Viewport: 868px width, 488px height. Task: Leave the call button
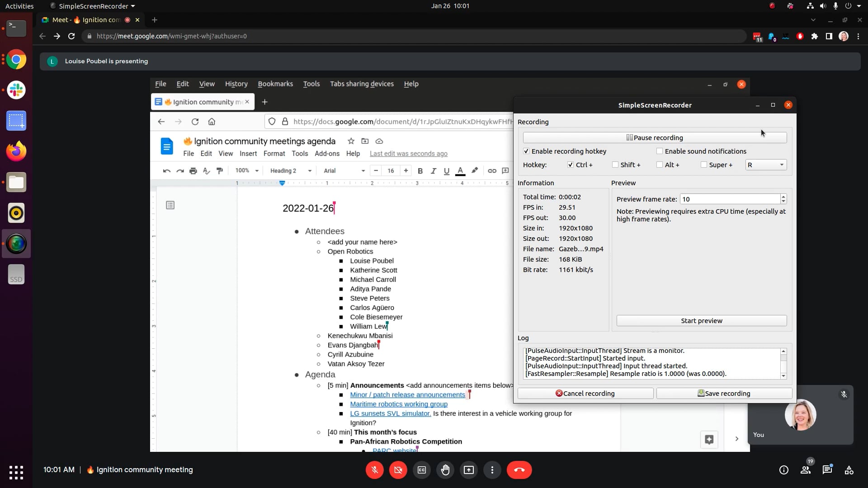coord(519,470)
